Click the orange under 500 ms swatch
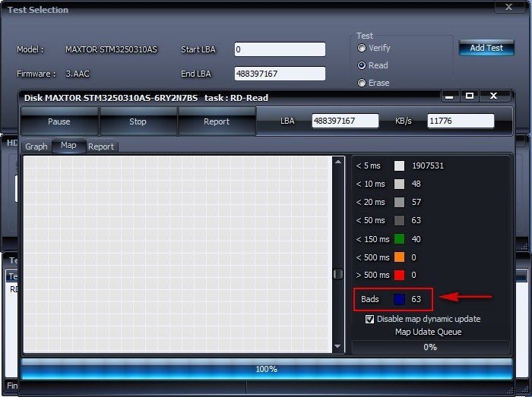 (x=399, y=257)
